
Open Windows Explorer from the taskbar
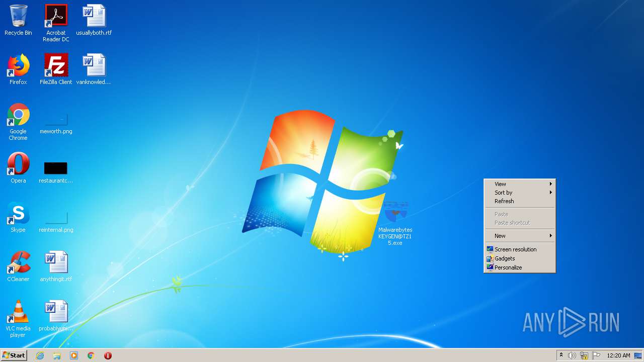[x=57, y=355]
